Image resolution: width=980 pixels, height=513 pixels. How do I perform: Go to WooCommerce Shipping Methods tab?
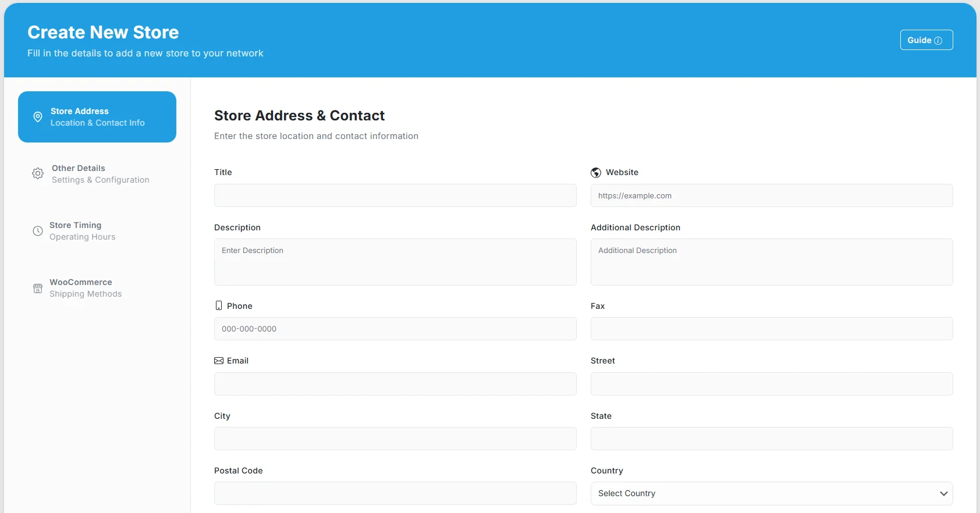pyautogui.click(x=86, y=288)
